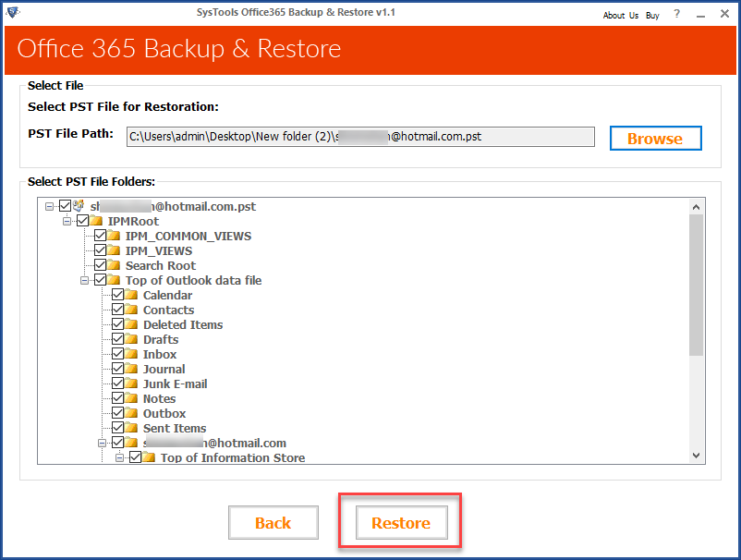Select the Outbox tree item label
Image resolution: width=741 pixels, height=560 pixels.
point(164,413)
